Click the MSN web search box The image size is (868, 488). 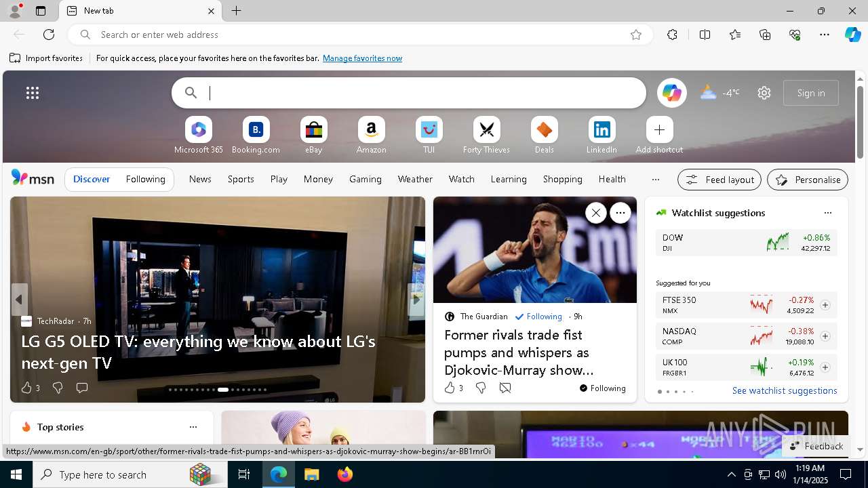tap(408, 93)
